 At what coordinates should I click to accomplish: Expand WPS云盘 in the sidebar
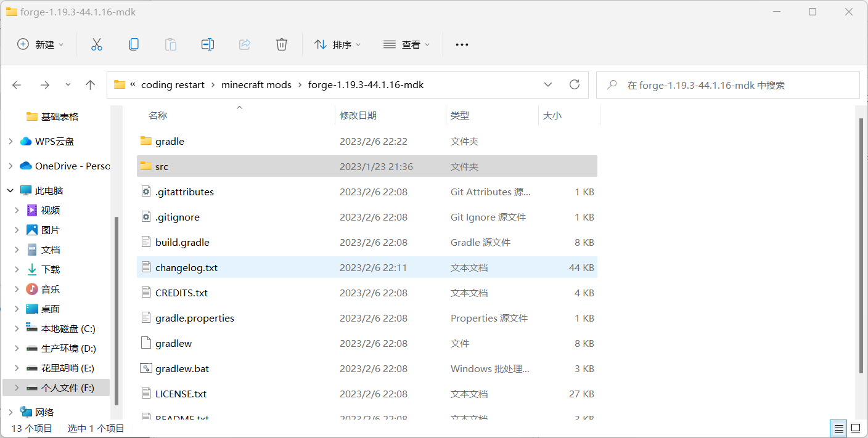10,141
